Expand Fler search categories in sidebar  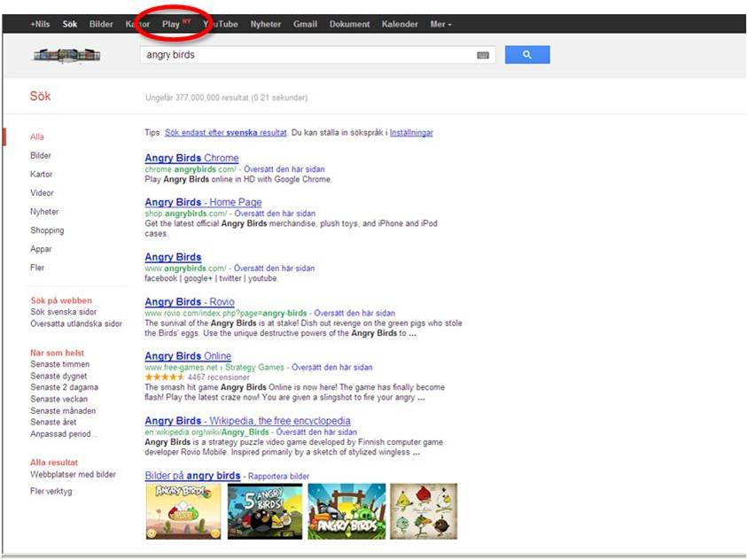pos(37,268)
